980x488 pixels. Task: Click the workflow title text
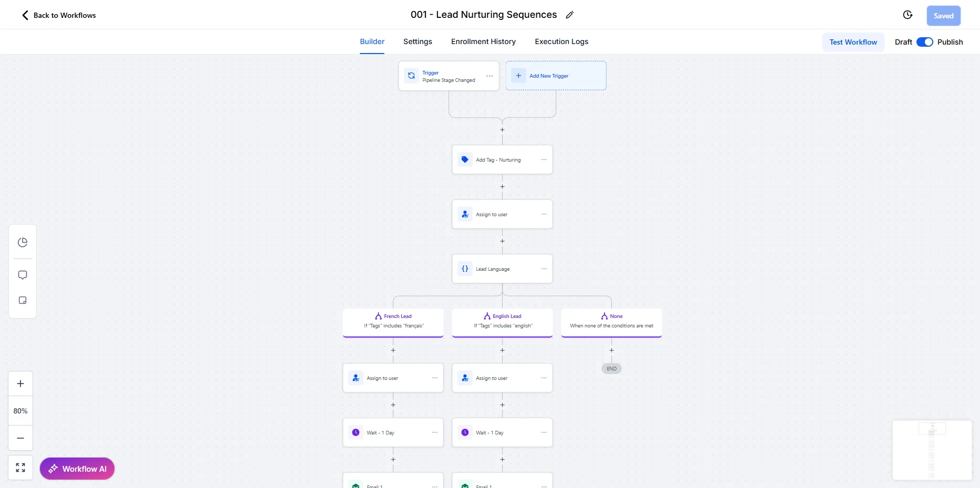click(x=484, y=15)
